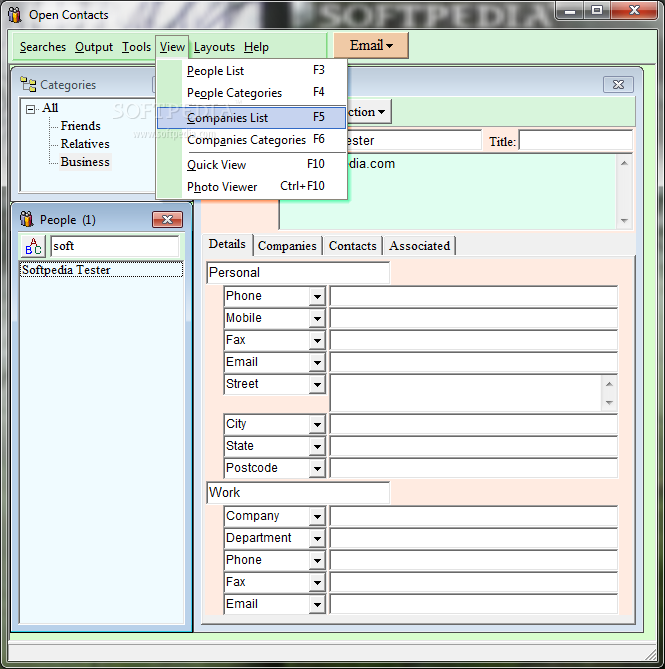Open the Personal Email label dropdown
Viewport: 665px width, 669px height.
coord(317,363)
